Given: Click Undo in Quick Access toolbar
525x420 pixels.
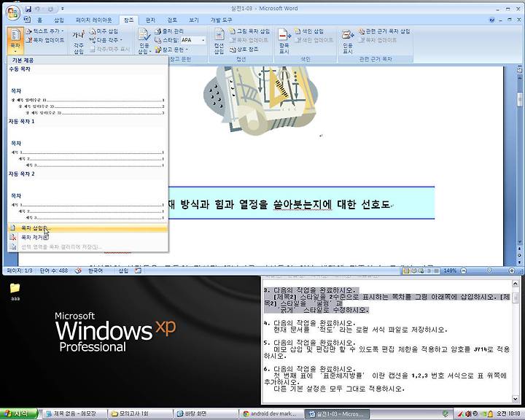Looking at the screenshot, I should pos(38,9).
